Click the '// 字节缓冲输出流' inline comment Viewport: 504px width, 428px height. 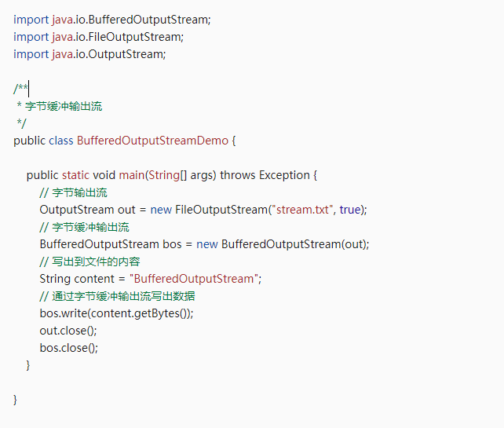84,227
